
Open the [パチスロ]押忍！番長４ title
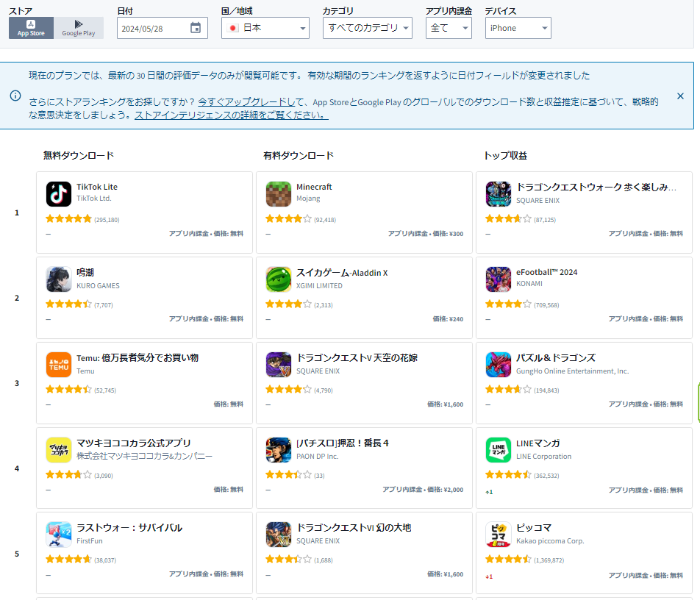point(343,443)
